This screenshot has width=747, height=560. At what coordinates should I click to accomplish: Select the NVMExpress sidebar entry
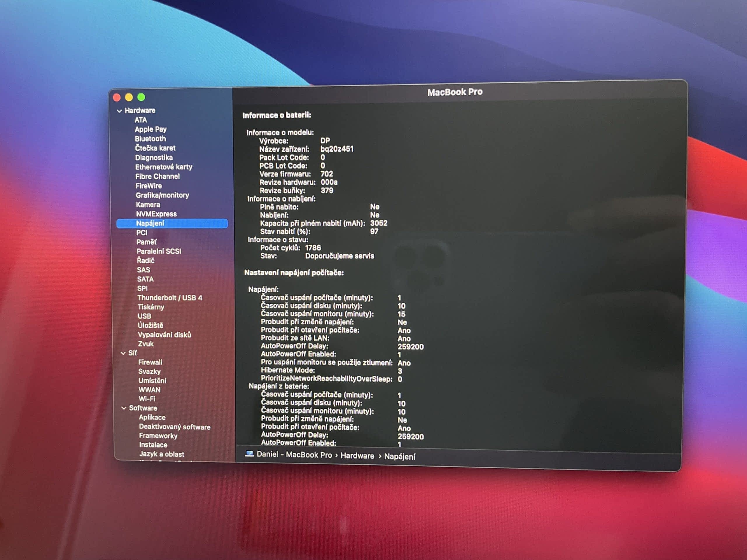click(x=156, y=214)
